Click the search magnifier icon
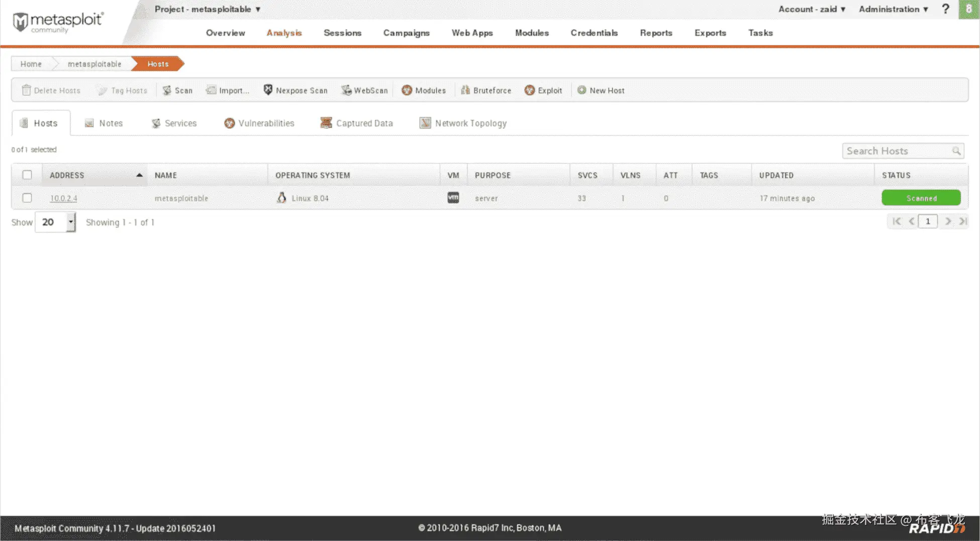The width and height of the screenshot is (980, 541). (956, 151)
